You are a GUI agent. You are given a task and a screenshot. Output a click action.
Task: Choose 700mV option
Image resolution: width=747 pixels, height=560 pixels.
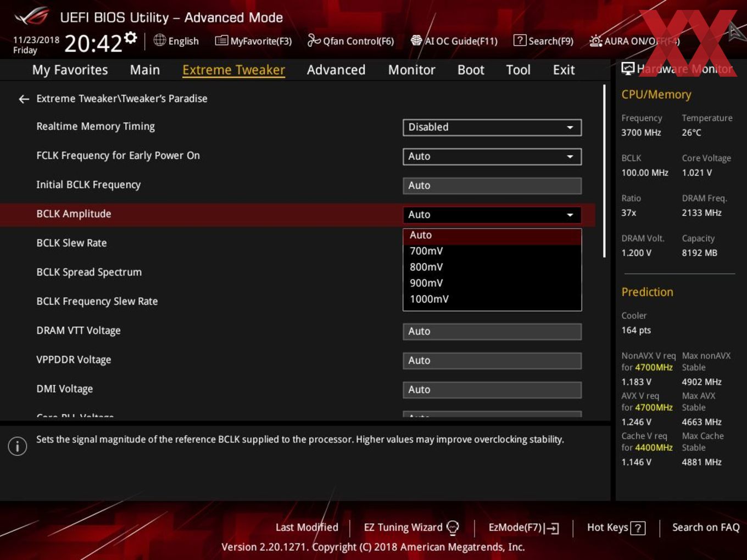[x=492, y=251]
